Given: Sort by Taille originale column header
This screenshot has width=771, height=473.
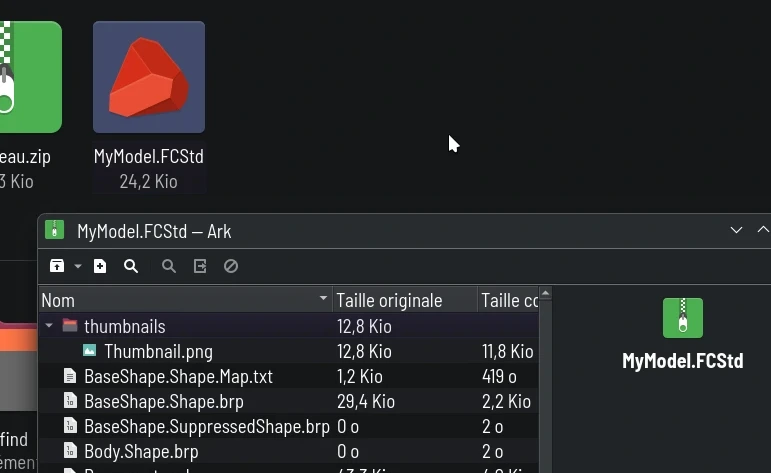Looking at the screenshot, I should pyautogui.click(x=389, y=300).
